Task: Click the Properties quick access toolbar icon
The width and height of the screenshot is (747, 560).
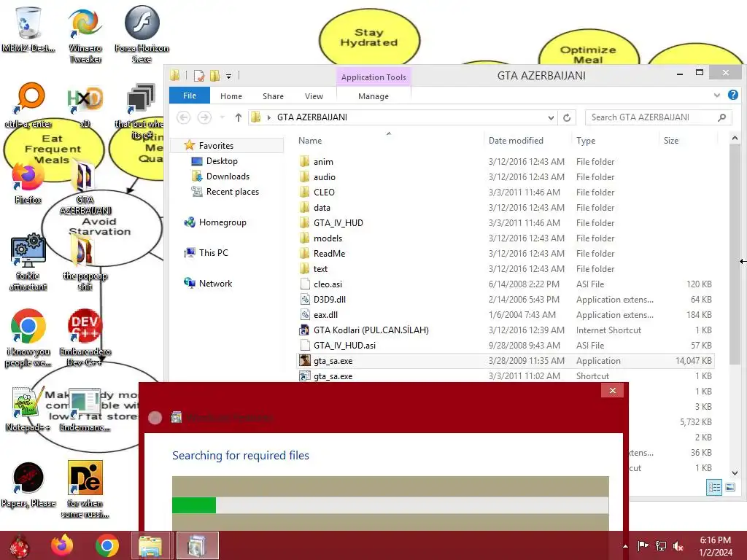Action: (199, 76)
